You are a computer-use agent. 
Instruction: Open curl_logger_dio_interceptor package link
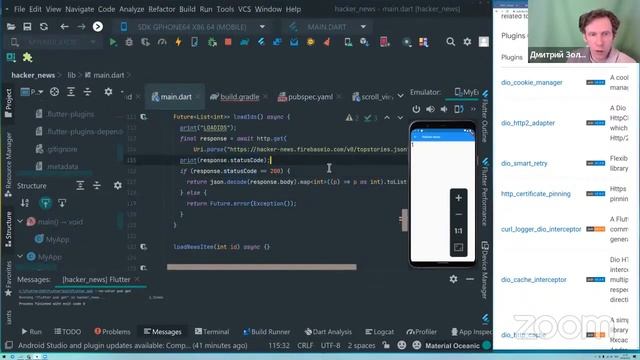pyautogui.click(x=541, y=229)
